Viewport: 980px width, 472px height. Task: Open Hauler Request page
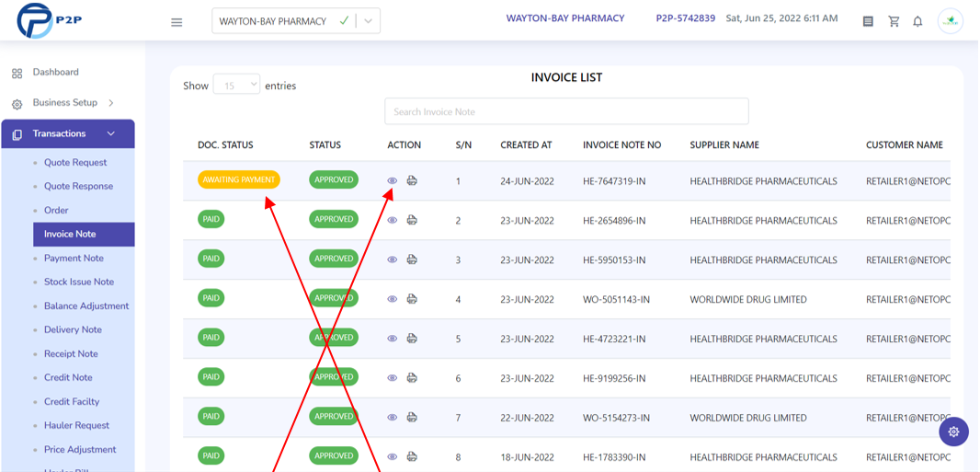[x=76, y=425]
